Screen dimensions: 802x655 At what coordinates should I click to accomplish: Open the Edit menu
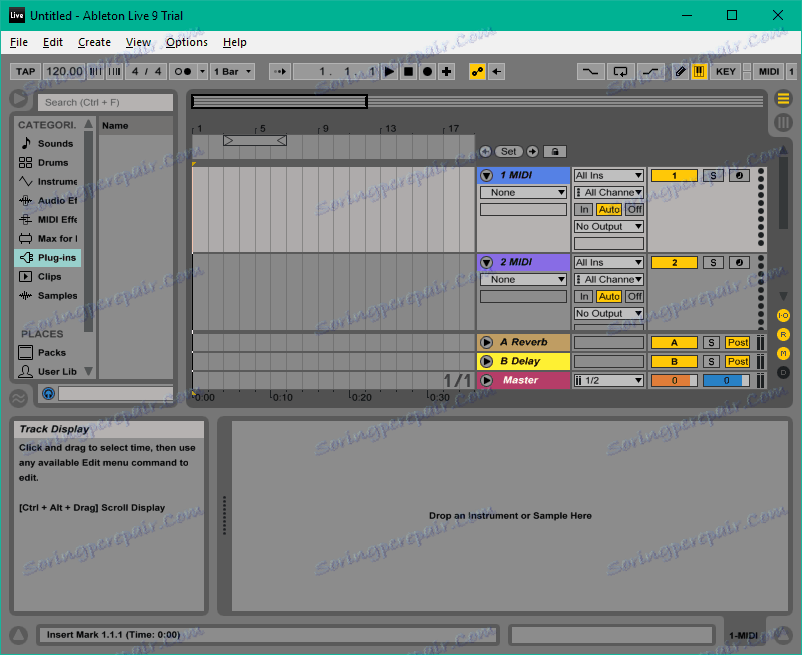(x=53, y=42)
